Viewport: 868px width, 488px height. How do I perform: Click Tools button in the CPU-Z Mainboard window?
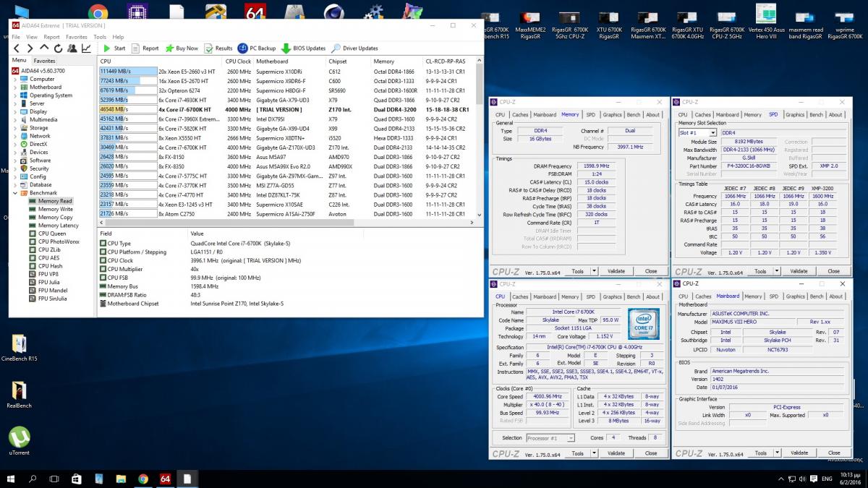(760, 453)
